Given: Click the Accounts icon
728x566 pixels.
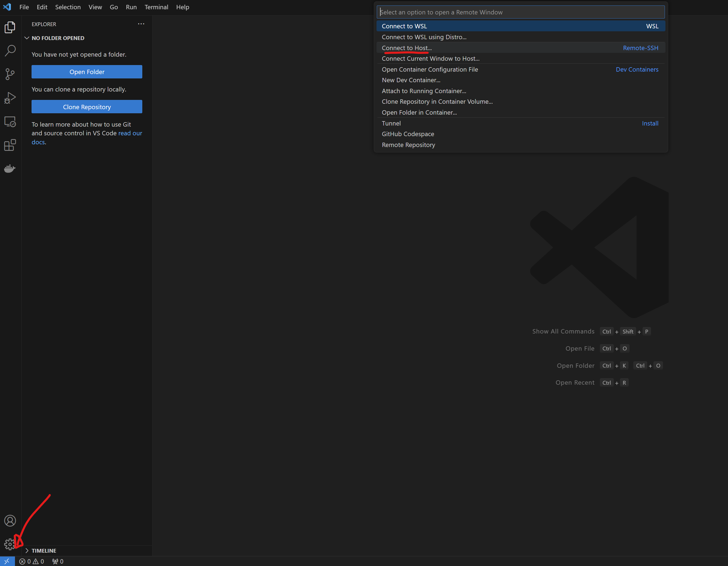Looking at the screenshot, I should [x=10, y=521].
